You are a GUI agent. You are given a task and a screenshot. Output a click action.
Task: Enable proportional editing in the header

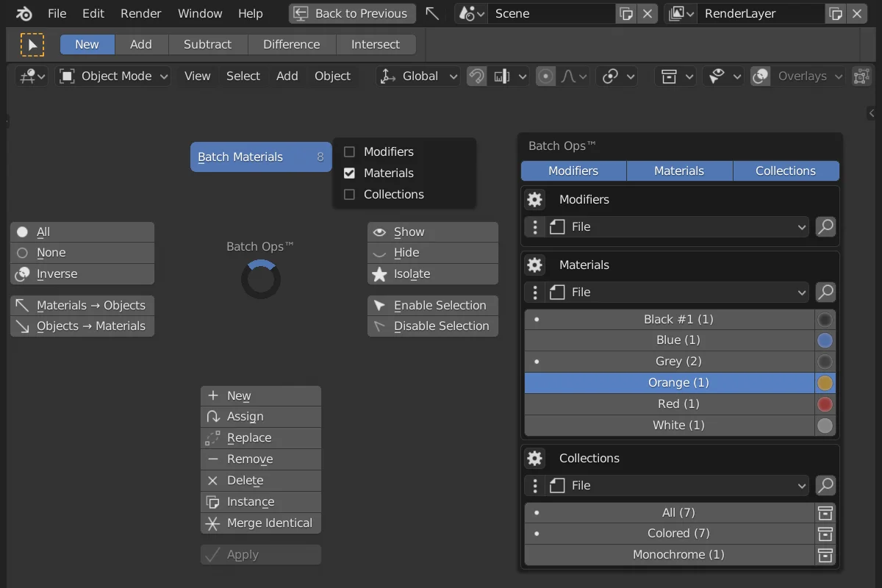tap(546, 76)
